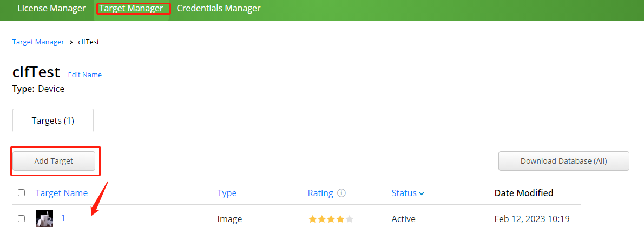Select the Targets (1) tab
This screenshot has width=644, height=241.
point(53,120)
